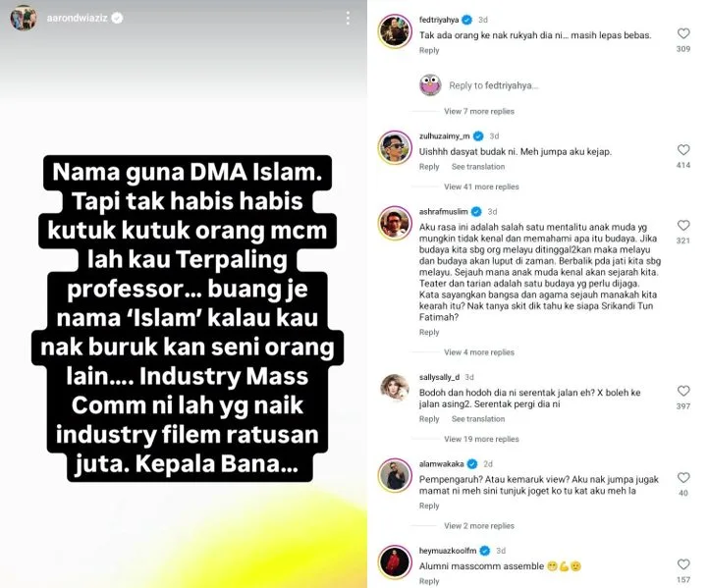Expand View 41 more replies

[x=481, y=187]
